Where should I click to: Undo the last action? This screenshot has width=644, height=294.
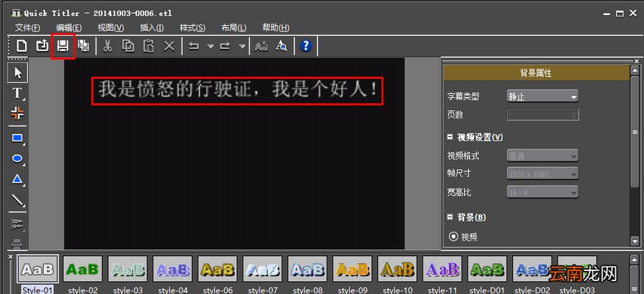pyautogui.click(x=194, y=46)
